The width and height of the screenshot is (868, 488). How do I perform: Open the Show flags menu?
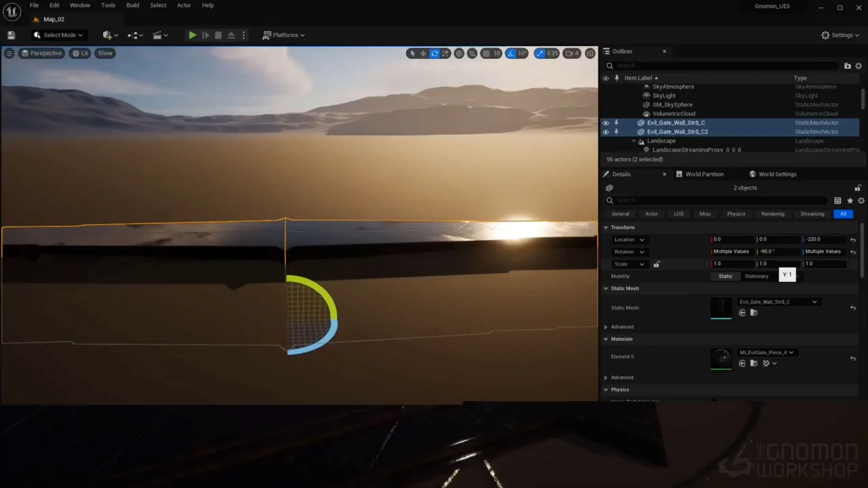[105, 53]
